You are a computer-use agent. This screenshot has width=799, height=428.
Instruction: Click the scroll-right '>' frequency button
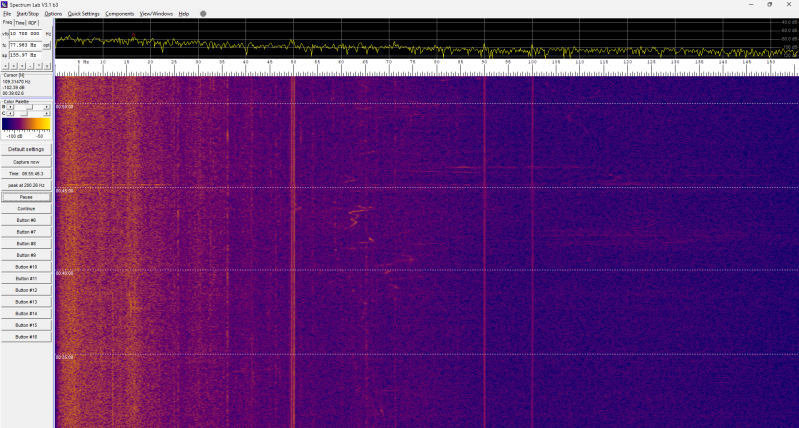tap(14, 66)
